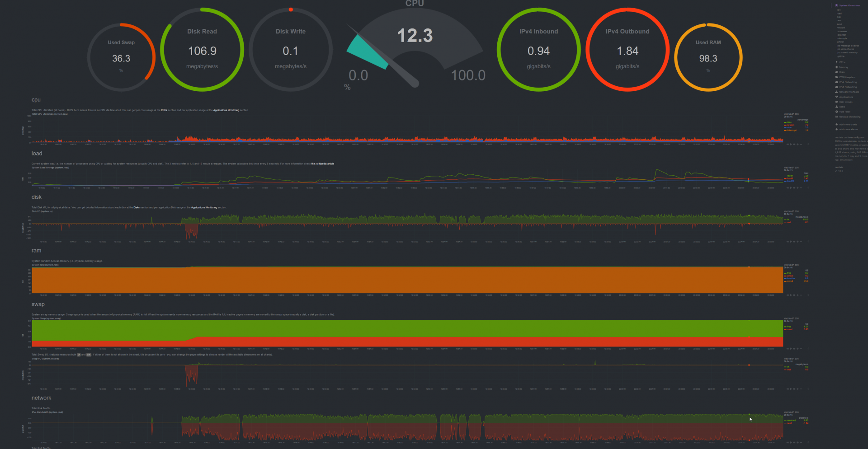Toggle the inactive dimension in ram legend

(x=790, y=278)
